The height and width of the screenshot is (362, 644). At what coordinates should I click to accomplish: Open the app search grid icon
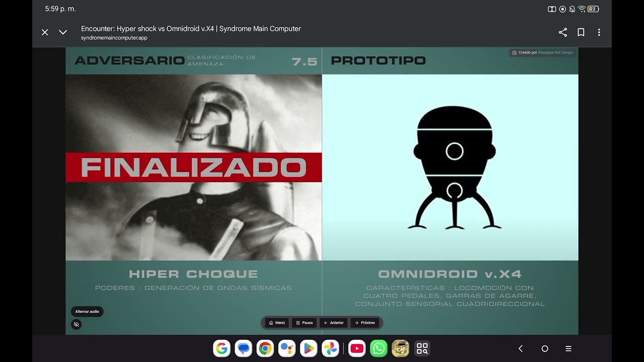422,348
